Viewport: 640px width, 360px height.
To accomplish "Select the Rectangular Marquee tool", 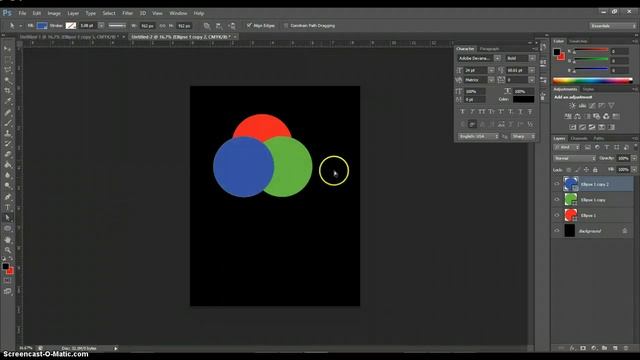I will click(7, 60).
